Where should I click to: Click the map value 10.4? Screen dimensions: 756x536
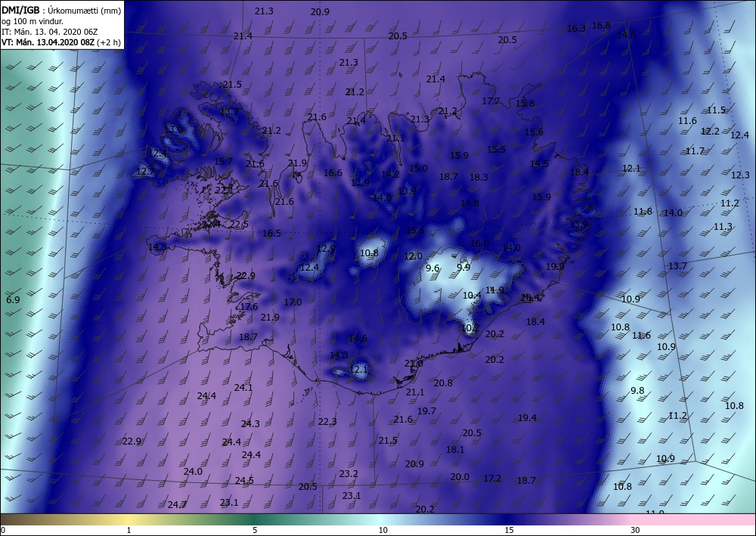click(x=472, y=296)
